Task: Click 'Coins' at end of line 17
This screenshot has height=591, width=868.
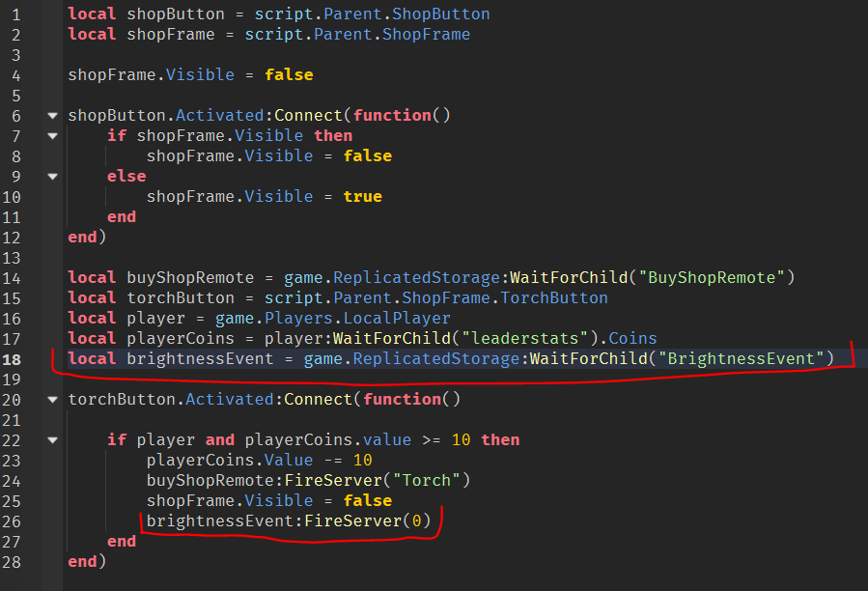Action: click(632, 338)
